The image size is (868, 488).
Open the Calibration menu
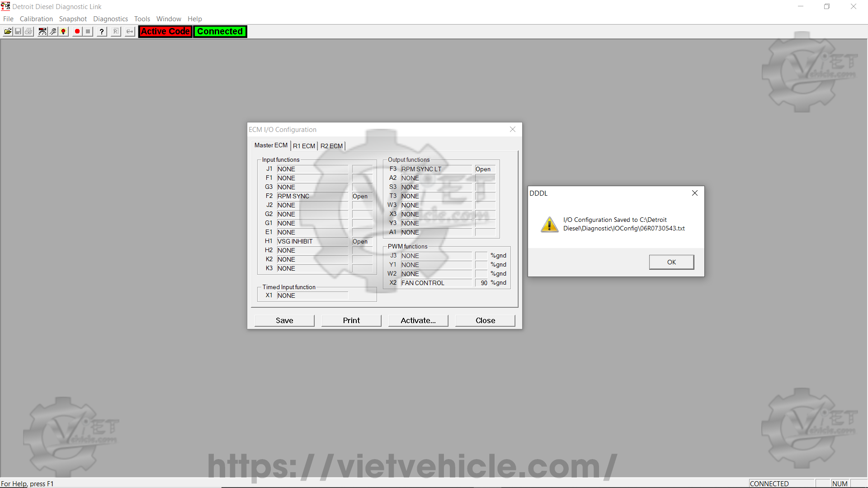(x=36, y=19)
